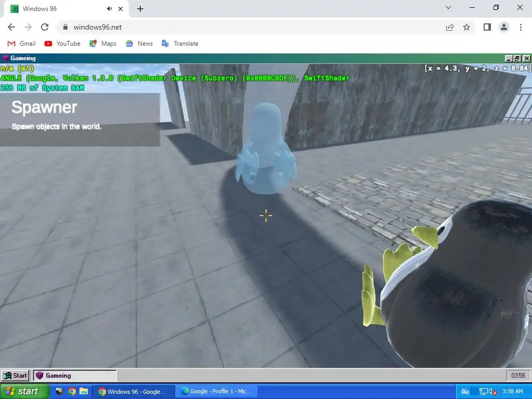532x399 pixels.
Task: Restore the Gameing window size
Action: click(x=517, y=58)
